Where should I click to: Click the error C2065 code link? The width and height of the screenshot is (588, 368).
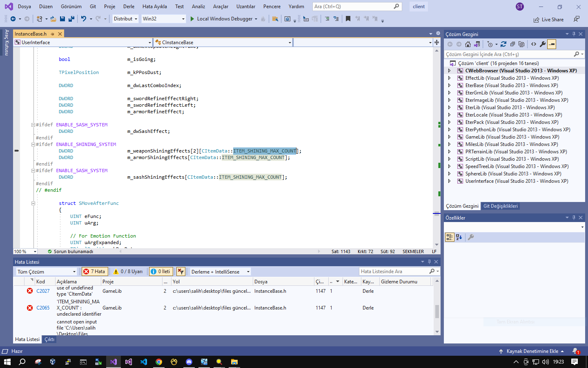tap(43, 308)
